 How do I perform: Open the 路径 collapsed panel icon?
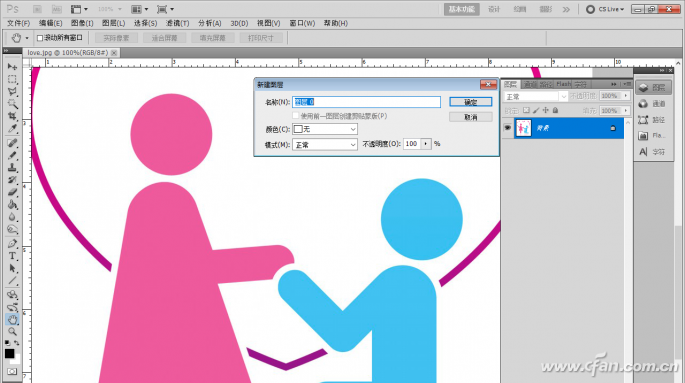pos(653,120)
